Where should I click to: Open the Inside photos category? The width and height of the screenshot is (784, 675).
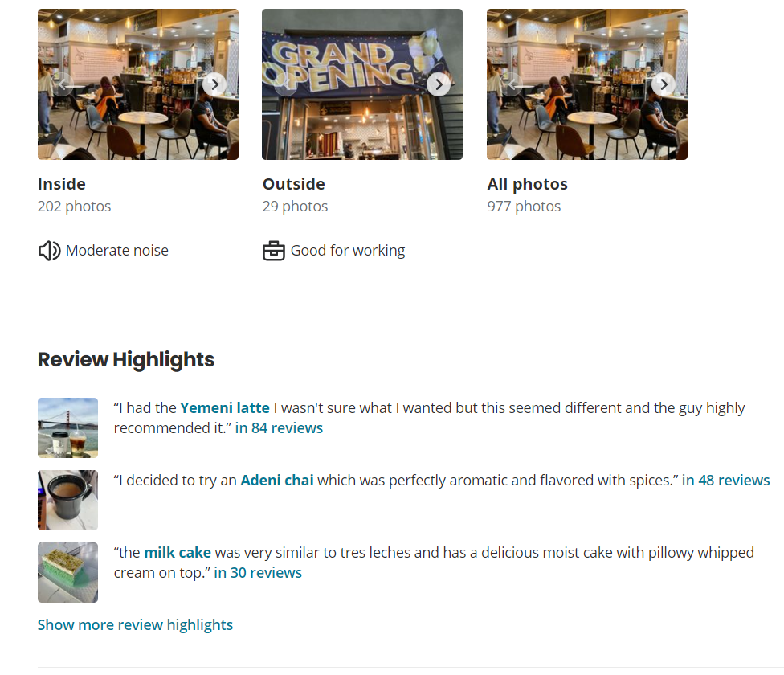tap(62, 184)
